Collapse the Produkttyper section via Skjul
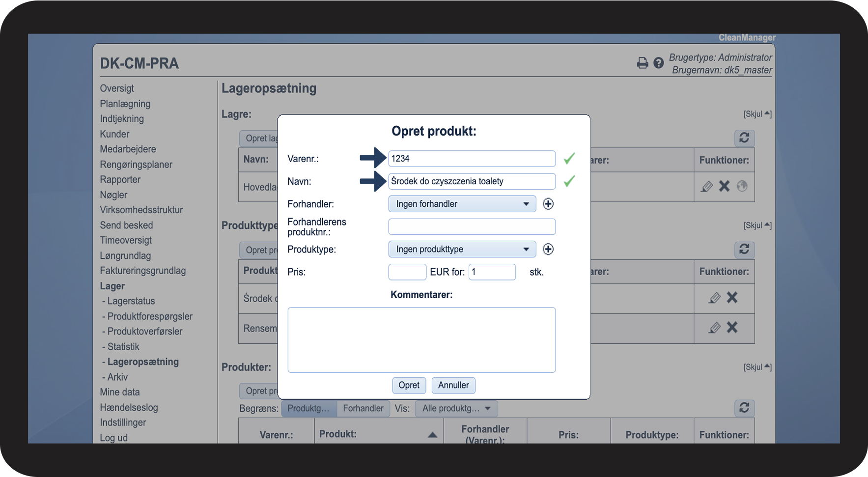This screenshot has width=868, height=477. [757, 225]
